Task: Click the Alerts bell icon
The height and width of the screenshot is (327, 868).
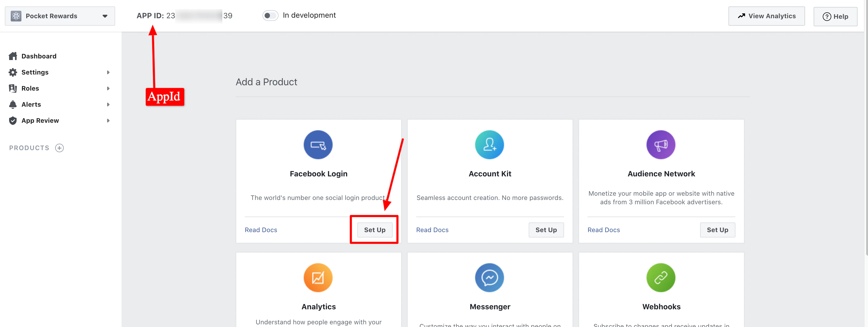Action: tap(13, 105)
